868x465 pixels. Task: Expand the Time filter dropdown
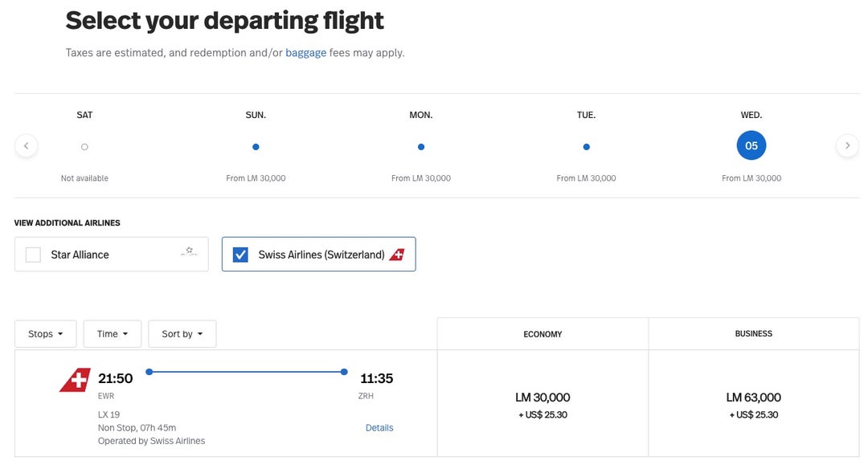click(113, 334)
